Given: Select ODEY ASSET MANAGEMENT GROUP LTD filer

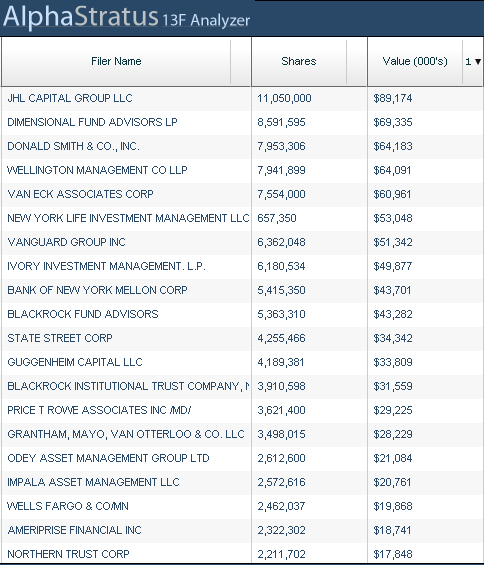Looking at the screenshot, I should (108, 458).
